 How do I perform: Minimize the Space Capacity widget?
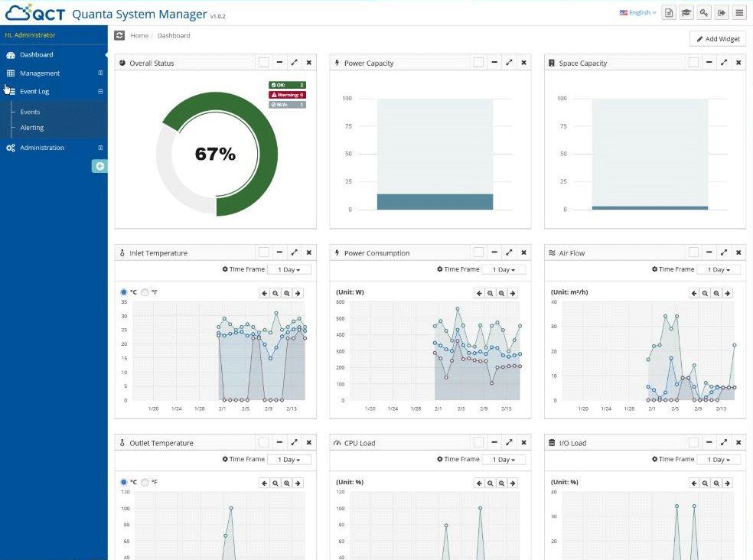tap(709, 63)
